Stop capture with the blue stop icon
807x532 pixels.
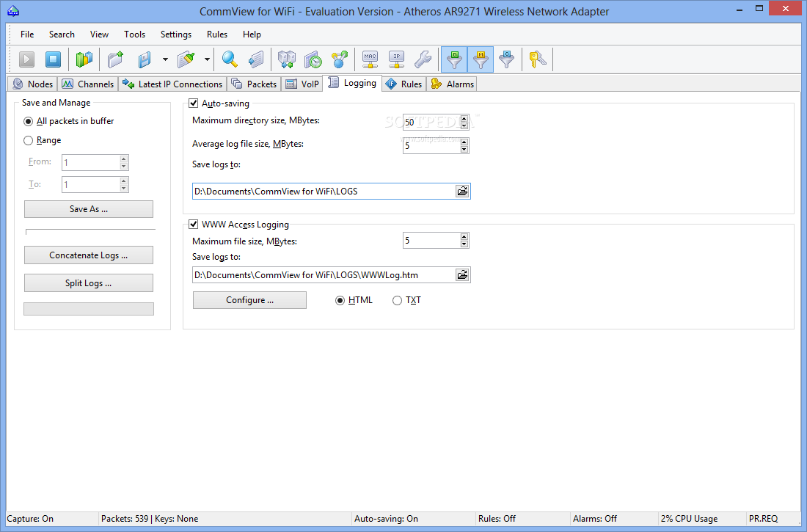point(53,59)
